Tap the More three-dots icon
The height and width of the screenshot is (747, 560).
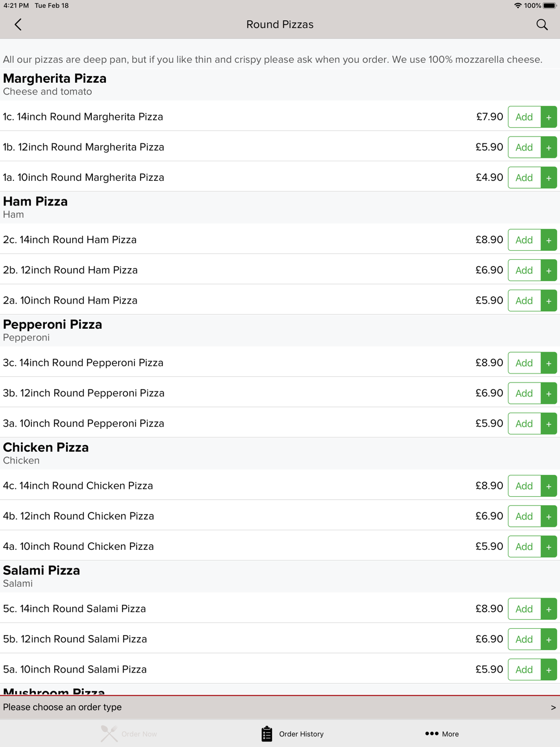pos(432,734)
